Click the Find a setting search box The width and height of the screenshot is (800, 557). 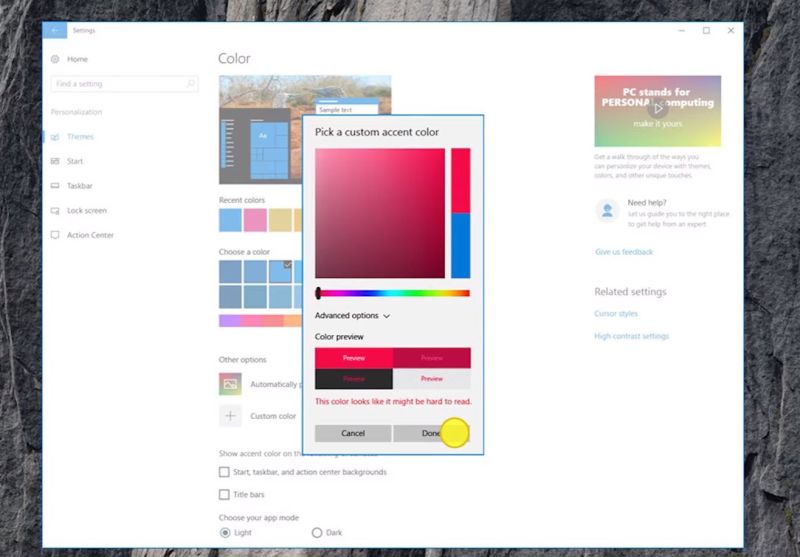pos(120,84)
